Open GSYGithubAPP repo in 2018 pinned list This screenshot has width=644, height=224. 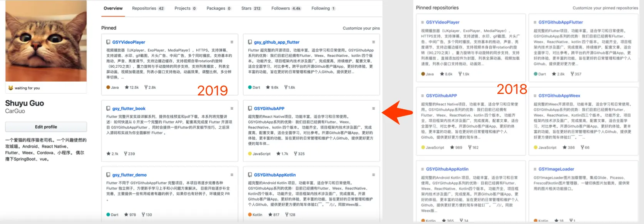(442, 95)
